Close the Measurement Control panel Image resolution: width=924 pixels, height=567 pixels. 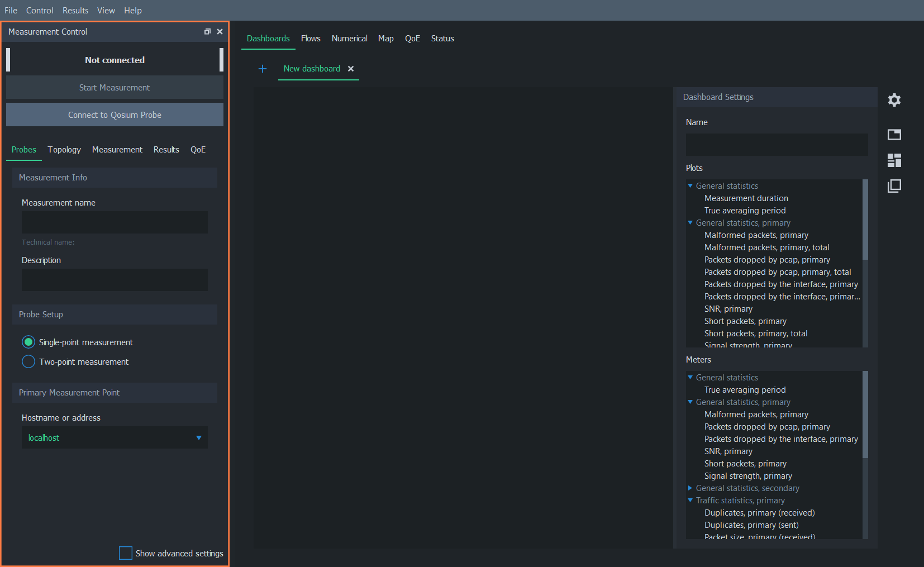[220, 32]
